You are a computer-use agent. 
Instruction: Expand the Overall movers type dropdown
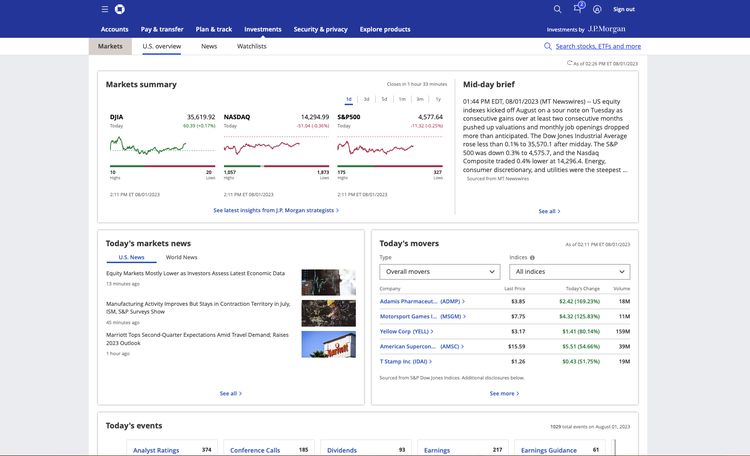(440, 272)
